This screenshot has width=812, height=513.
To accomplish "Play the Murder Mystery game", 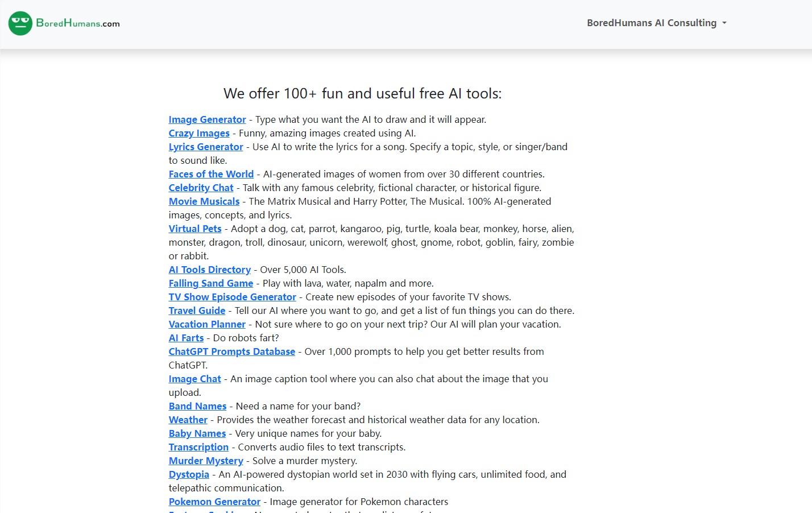I will coord(206,461).
